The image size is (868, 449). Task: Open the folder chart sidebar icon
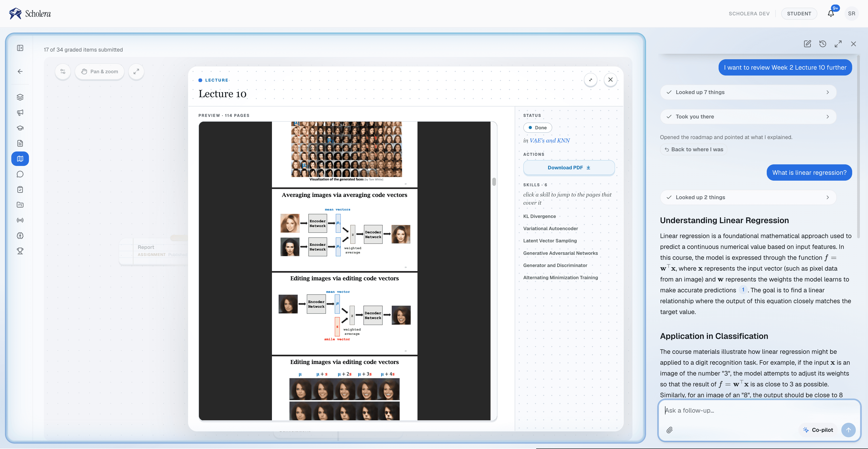click(x=20, y=205)
